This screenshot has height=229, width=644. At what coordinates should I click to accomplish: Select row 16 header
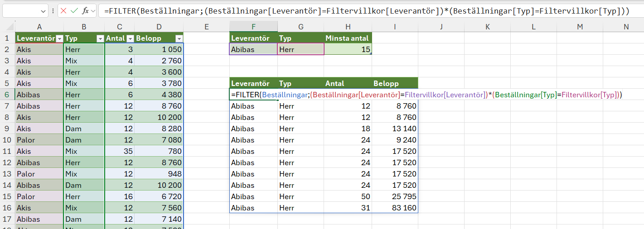coord(7,208)
